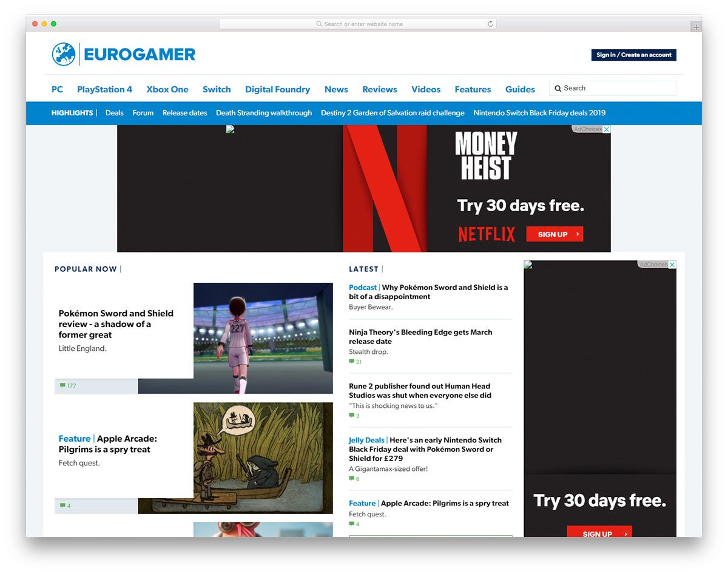Go to the Xbox One section
Image resolution: width=728 pixels, height=574 pixels.
click(167, 89)
